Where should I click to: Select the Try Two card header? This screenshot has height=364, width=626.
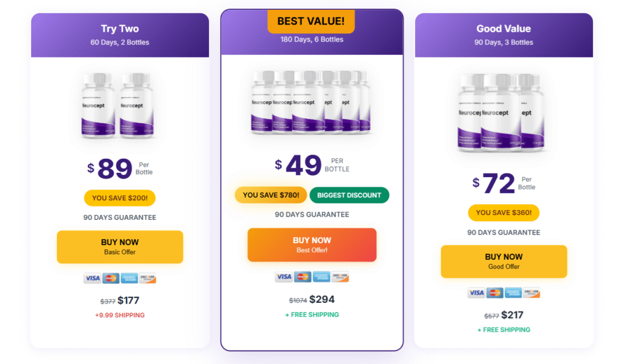[120, 35]
